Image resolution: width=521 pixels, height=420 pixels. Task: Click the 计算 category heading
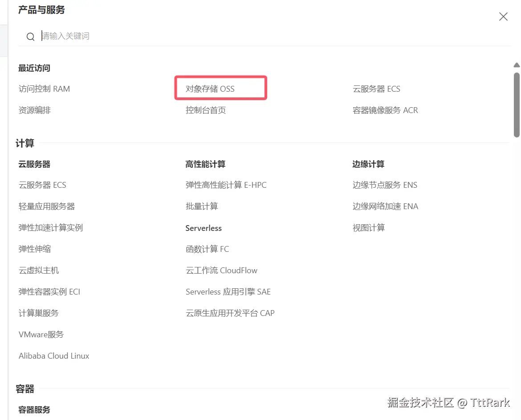point(25,143)
